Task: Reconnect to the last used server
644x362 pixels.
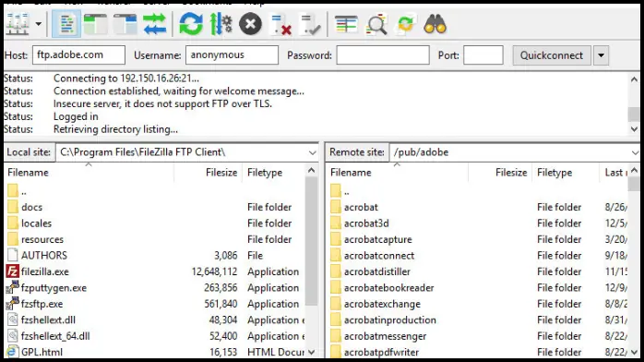Action: 310,24
